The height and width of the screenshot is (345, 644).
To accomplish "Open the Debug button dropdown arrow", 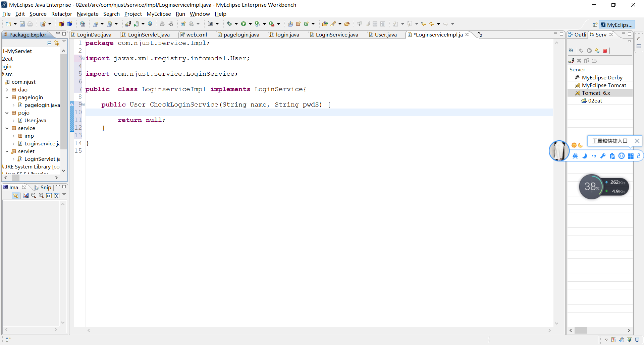I will [x=236, y=24].
